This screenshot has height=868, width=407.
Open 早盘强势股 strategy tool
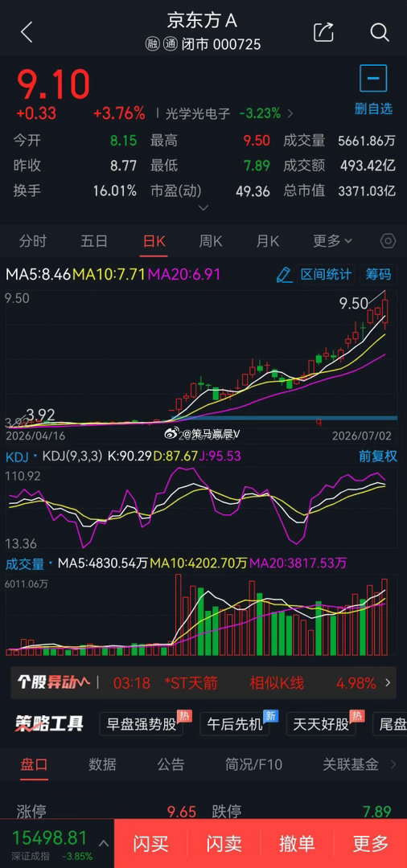pyautogui.click(x=142, y=723)
